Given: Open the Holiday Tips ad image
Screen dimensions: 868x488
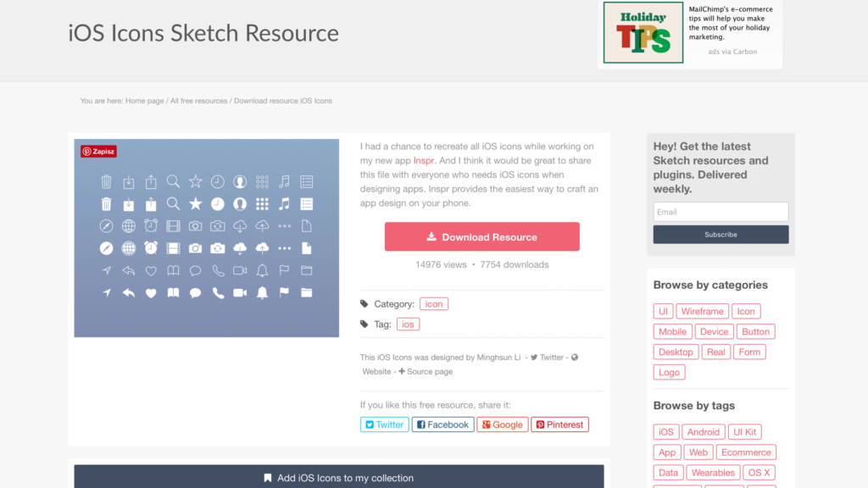Looking at the screenshot, I should [x=643, y=33].
